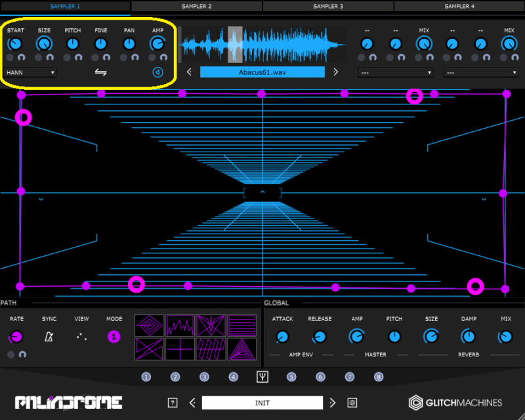
Task: Go to previous preset before INIT
Action: pos(192,403)
